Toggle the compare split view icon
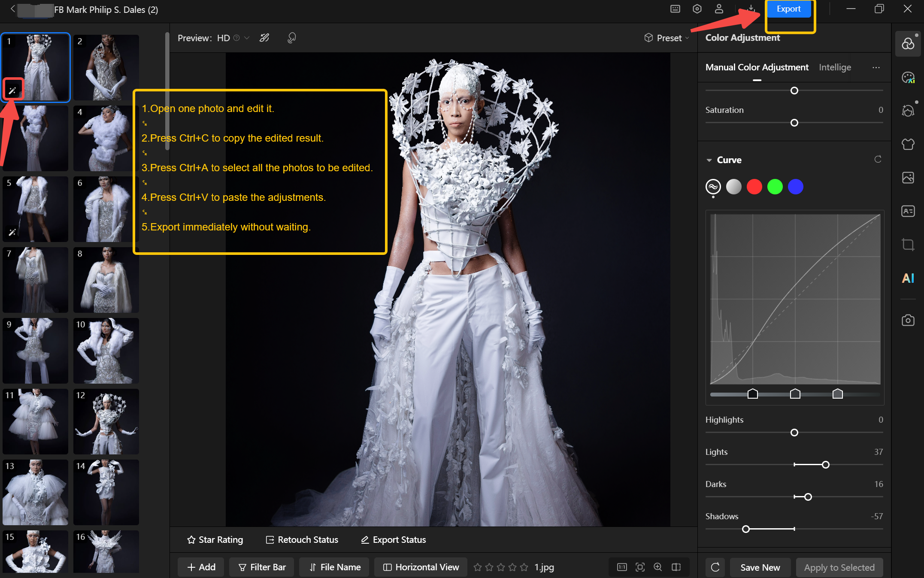The image size is (924, 578). (676, 567)
